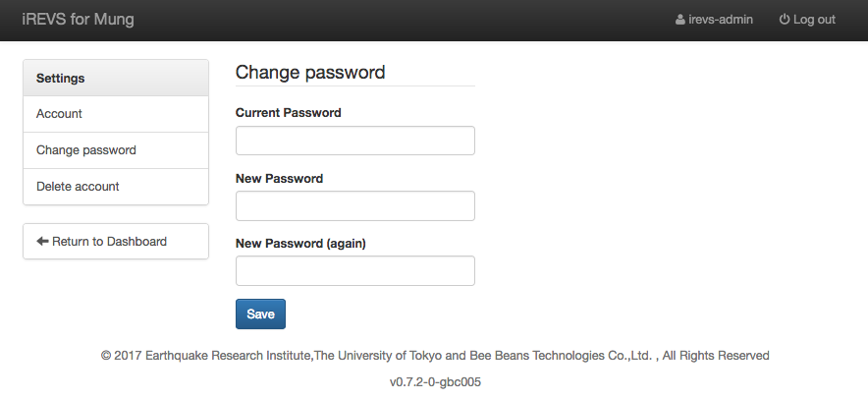
Task: Select Change password in the sidebar
Action: click(86, 150)
